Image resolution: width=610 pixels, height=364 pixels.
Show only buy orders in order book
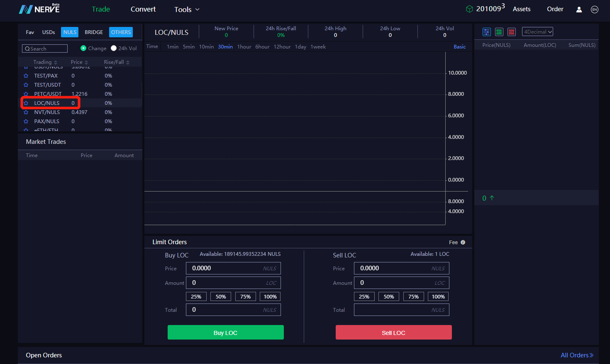[x=499, y=32]
